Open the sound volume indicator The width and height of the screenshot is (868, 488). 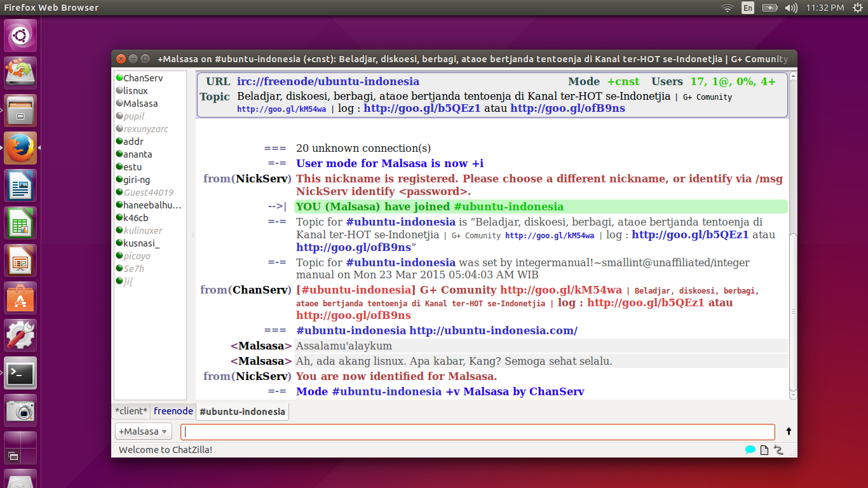[x=791, y=8]
